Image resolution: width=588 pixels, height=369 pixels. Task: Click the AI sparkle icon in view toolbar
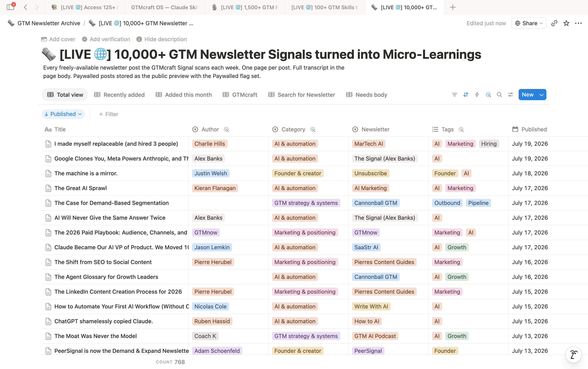tap(488, 95)
